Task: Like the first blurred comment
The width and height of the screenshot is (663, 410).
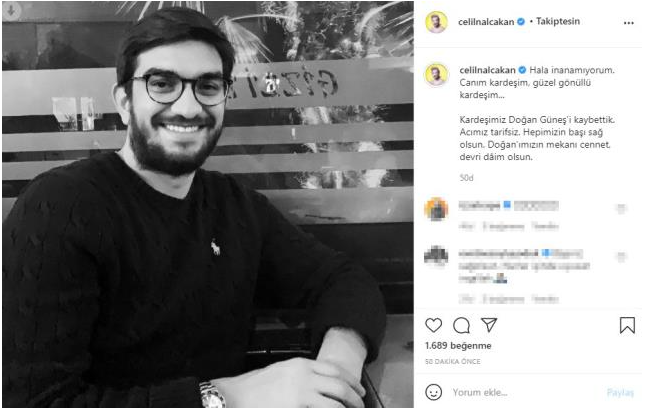Action: coord(621,208)
